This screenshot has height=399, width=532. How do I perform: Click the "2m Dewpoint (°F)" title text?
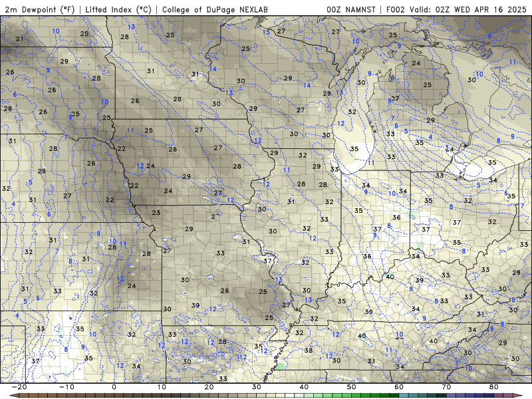tap(39, 9)
